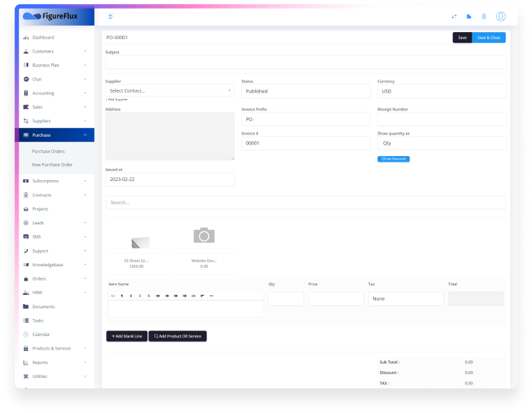The height and width of the screenshot is (413, 532).
Task: Click the Set Discount button
Action: click(393, 159)
